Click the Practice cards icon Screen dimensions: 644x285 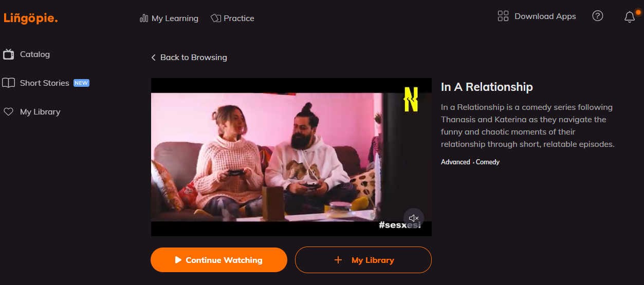(x=216, y=18)
